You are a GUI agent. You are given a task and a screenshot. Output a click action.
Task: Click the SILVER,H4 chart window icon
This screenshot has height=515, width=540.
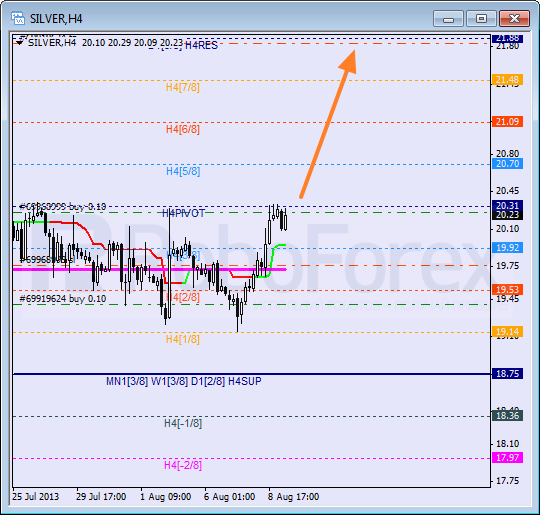pos(18,18)
